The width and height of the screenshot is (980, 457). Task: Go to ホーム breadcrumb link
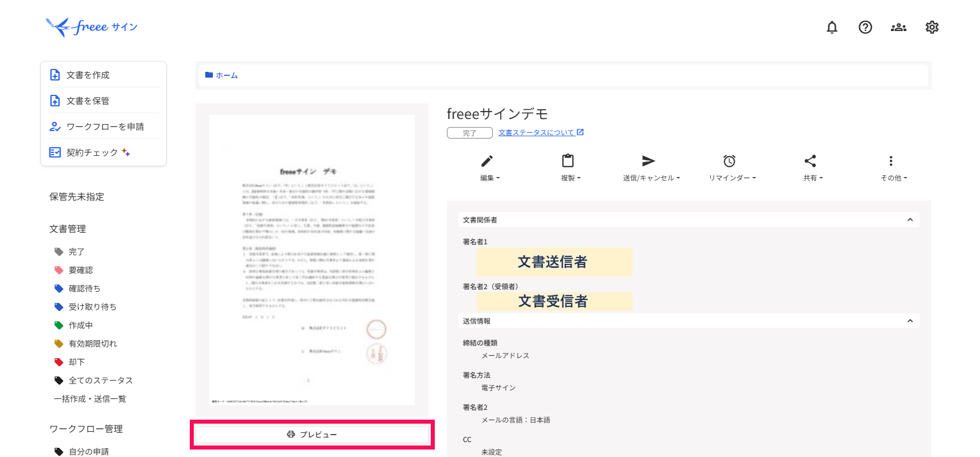[x=227, y=75]
